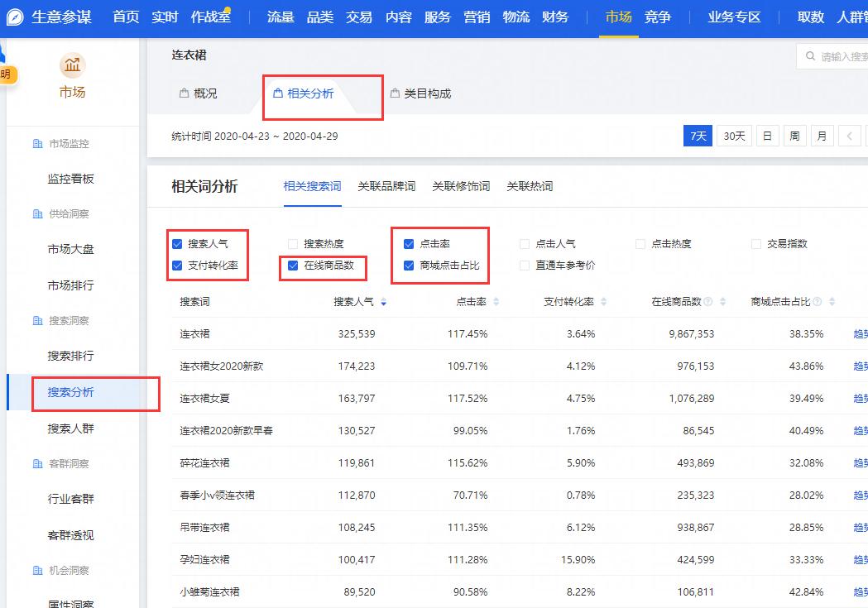Open the 营销 section from top bar
868x608 pixels.
477,16
